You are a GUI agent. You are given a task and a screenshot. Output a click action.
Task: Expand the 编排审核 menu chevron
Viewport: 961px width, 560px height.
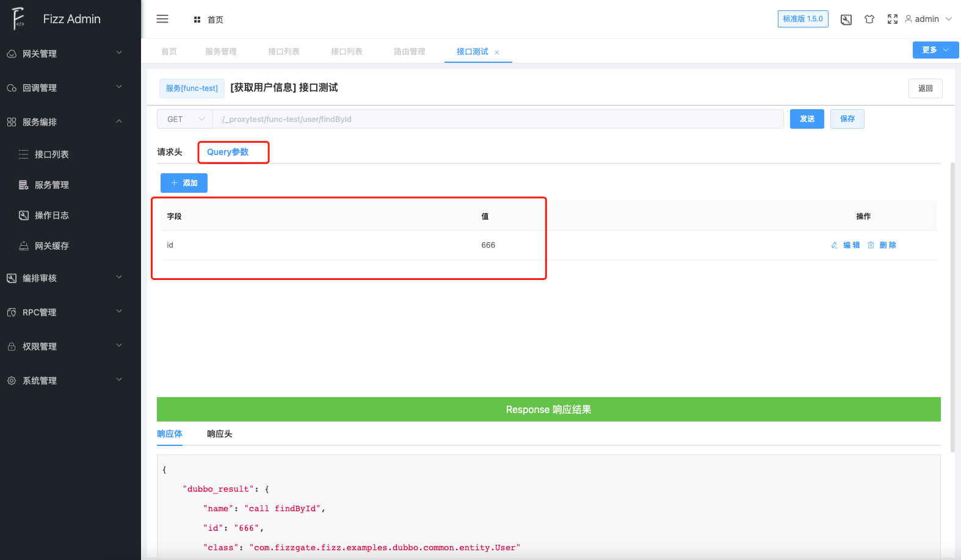(119, 277)
